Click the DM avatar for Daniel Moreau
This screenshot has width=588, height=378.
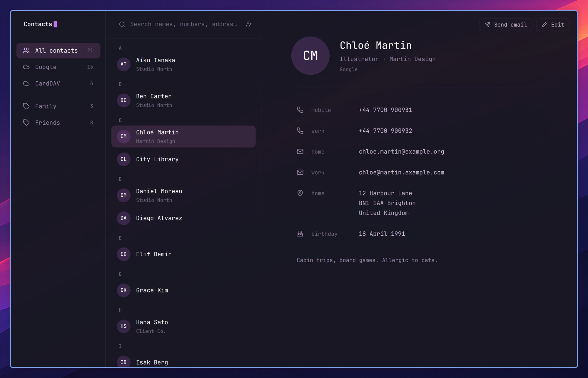pyautogui.click(x=123, y=195)
